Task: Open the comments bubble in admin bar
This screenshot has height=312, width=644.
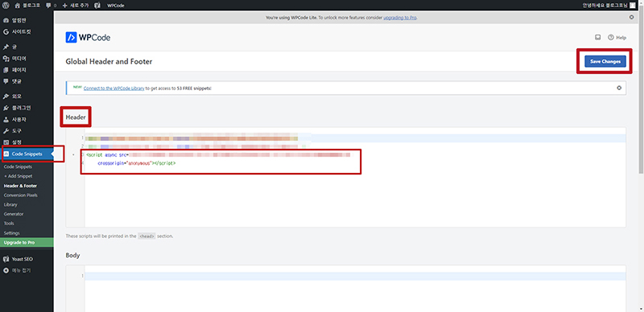Action: [51, 6]
